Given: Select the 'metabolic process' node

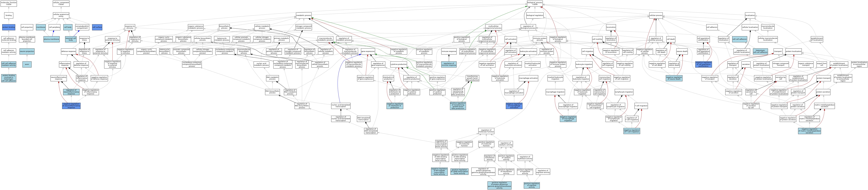Looking at the screenshot, I should click(304, 15).
